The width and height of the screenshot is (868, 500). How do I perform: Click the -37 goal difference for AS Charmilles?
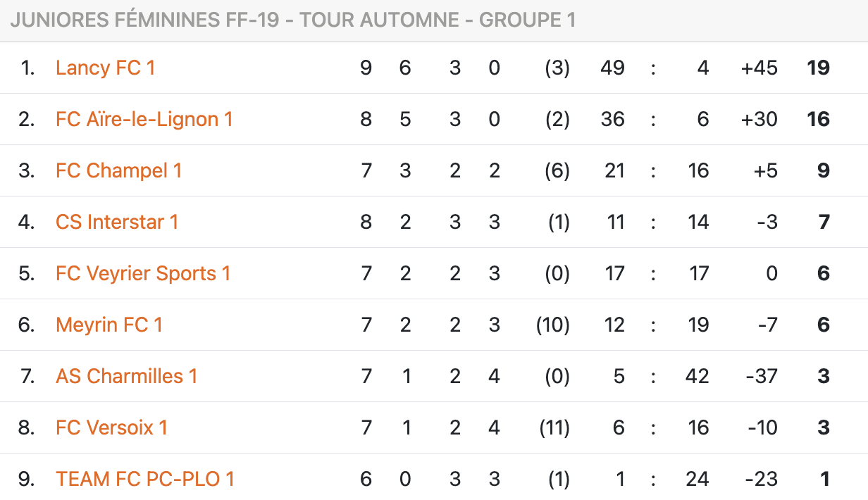coord(761,376)
